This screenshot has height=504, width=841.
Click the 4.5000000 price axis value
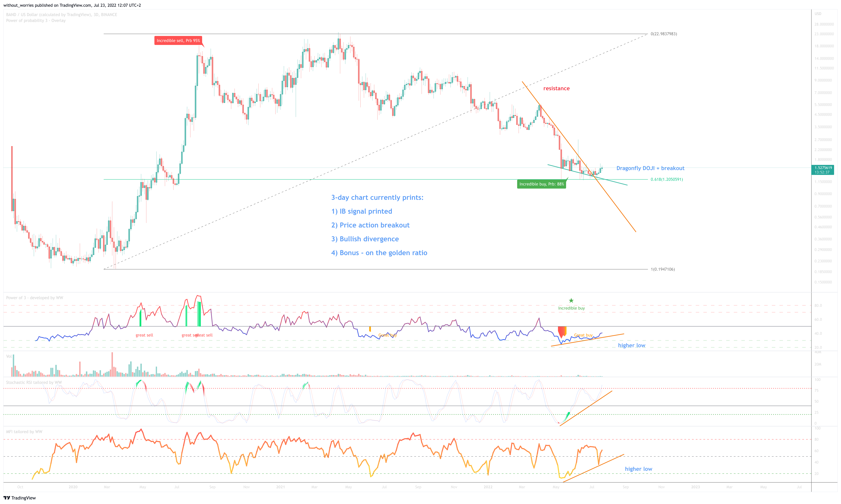(x=823, y=115)
